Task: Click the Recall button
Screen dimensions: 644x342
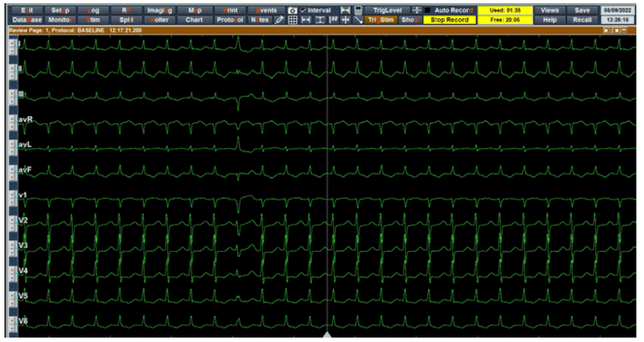Action: [x=582, y=20]
